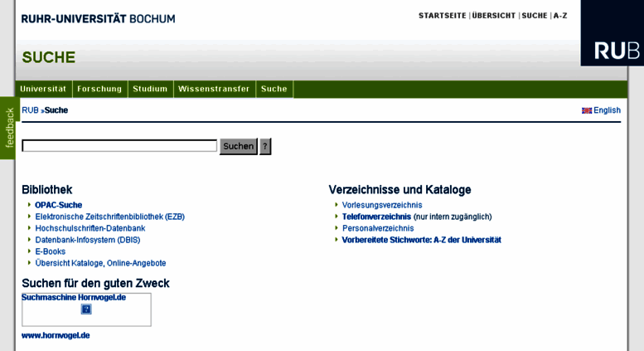Open the OPAC-Suche link
Image resolution: width=644 pixels, height=351 pixels.
[58, 205]
